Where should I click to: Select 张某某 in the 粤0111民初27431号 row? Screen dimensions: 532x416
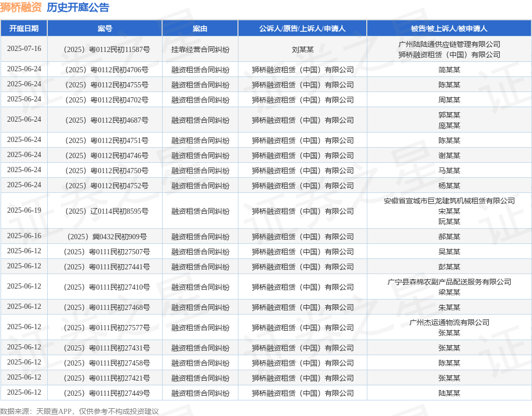[x=449, y=348]
